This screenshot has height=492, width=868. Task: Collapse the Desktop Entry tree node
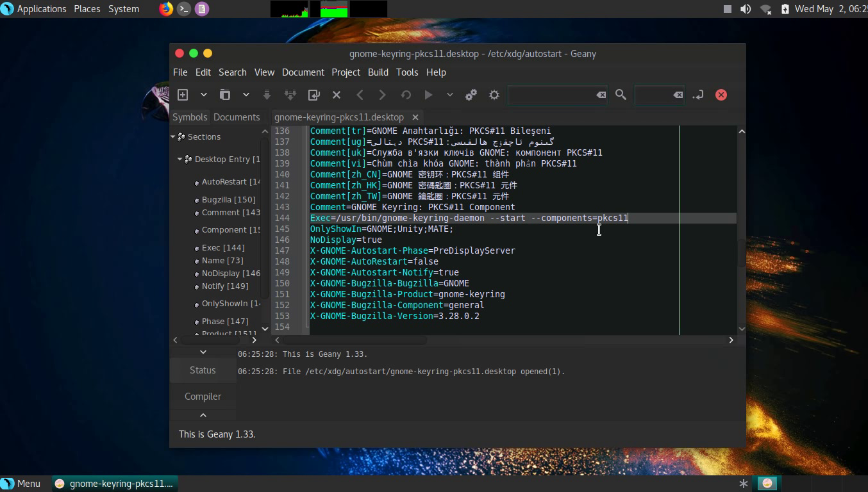(179, 160)
